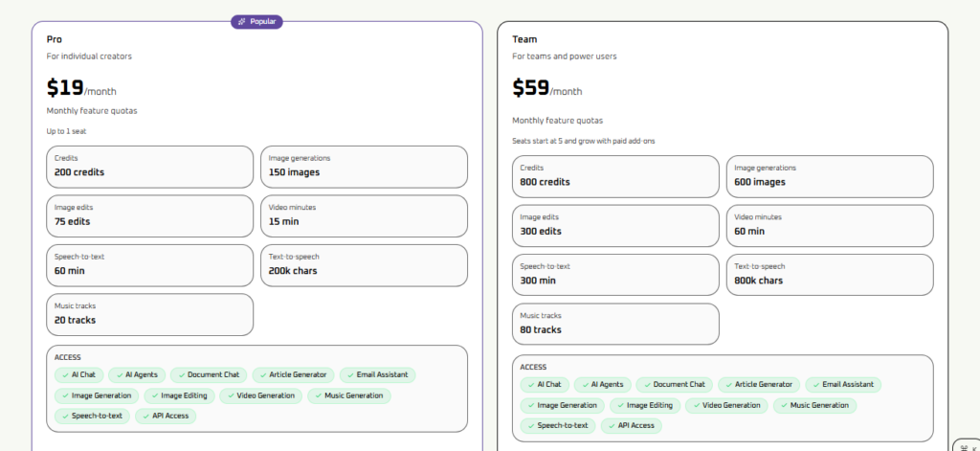The width and height of the screenshot is (980, 451).
Task: Click the Document Chat chip in Pro plan
Action: (x=209, y=375)
